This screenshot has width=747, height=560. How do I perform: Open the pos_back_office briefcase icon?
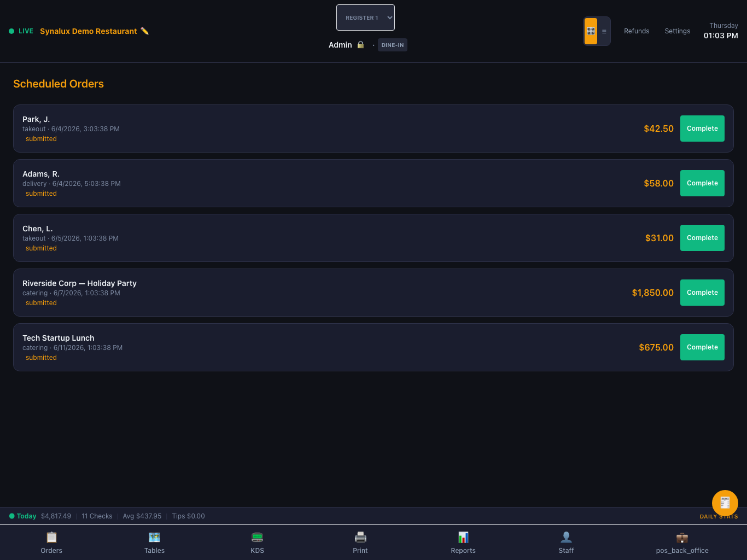[682, 537]
